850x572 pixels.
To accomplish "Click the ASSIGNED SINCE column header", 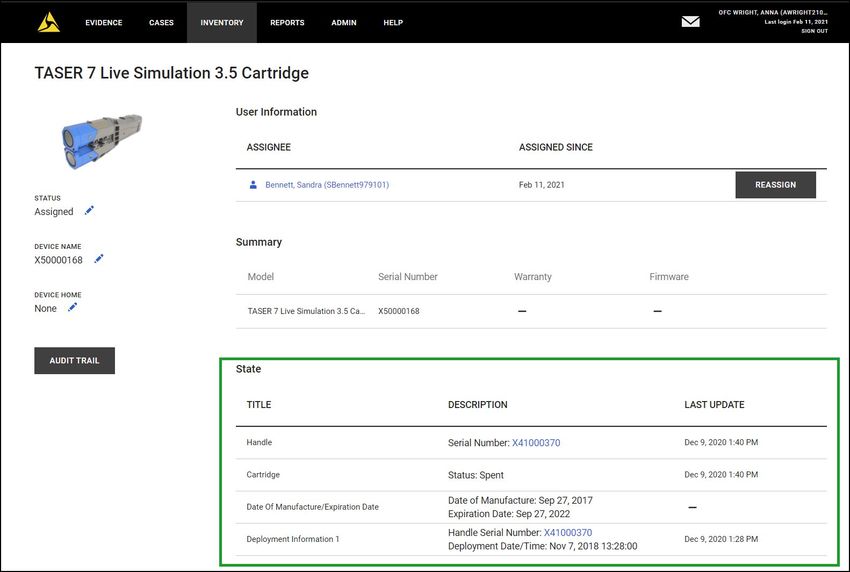I will click(556, 147).
